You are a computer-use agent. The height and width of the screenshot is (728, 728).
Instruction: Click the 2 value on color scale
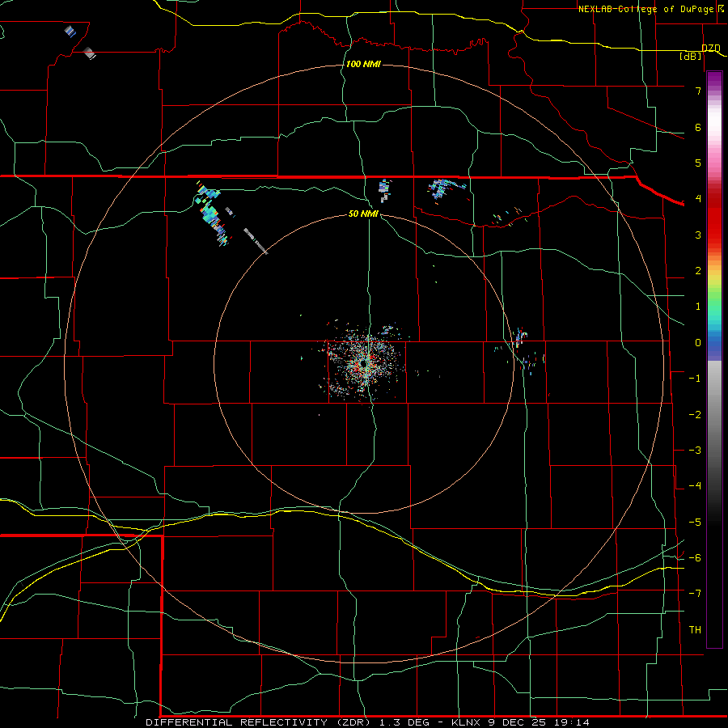698,271
